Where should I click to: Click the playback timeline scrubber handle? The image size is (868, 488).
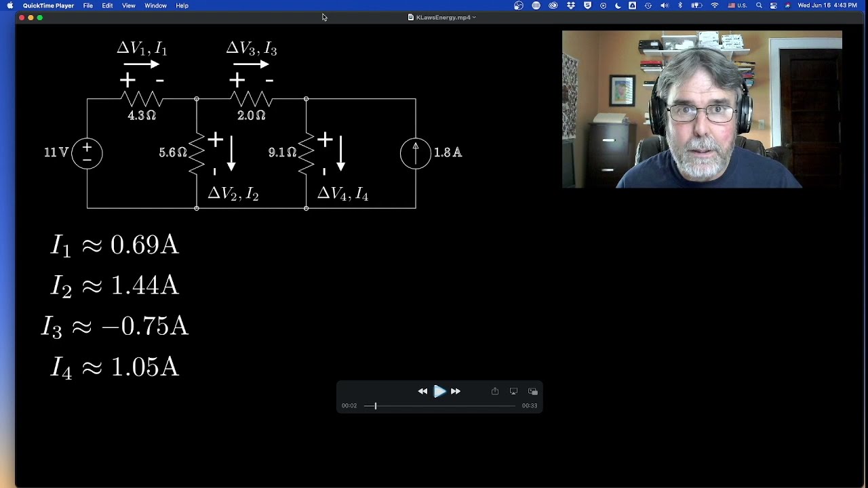[x=375, y=405]
